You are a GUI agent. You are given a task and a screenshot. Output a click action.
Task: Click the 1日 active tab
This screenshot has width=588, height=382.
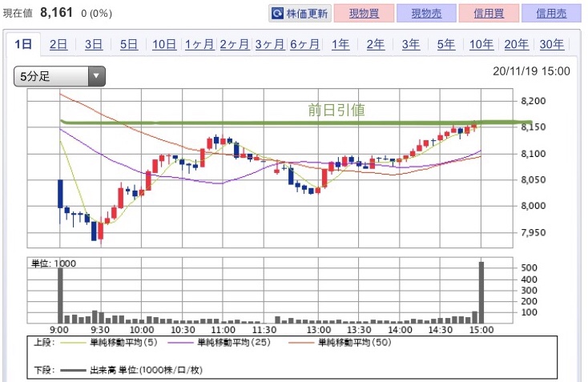(23, 44)
